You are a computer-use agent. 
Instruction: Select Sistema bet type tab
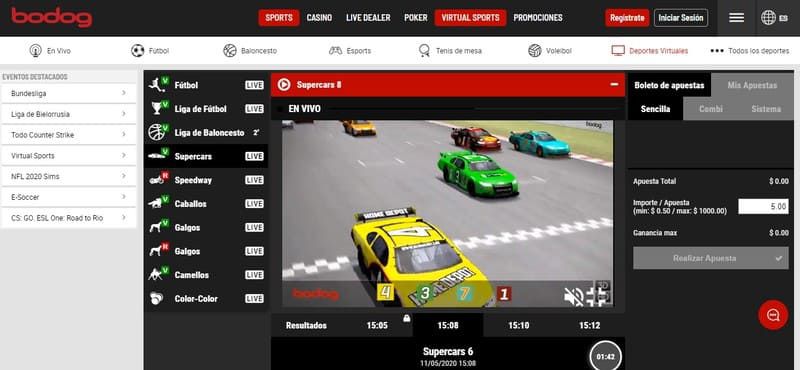coord(766,109)
